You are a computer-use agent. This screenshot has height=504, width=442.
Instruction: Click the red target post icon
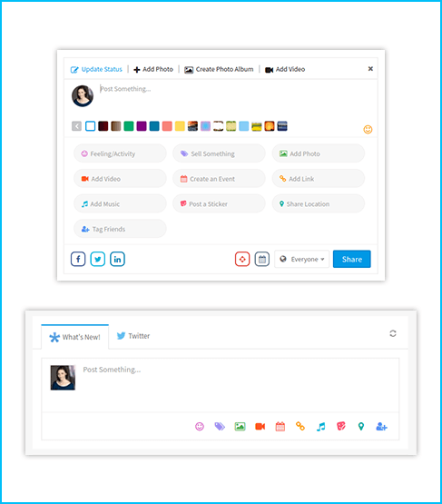pos(242,259)
